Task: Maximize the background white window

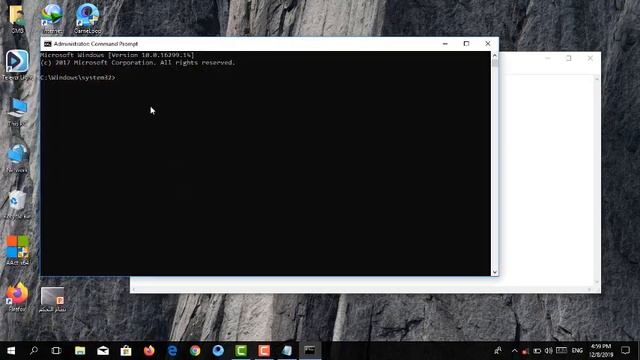Action: [569, 58]
